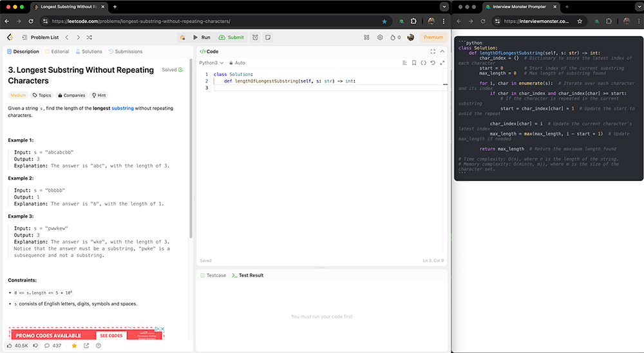Click the Solved status checkmark
644x353 pixels.
[x=180, y=70]
